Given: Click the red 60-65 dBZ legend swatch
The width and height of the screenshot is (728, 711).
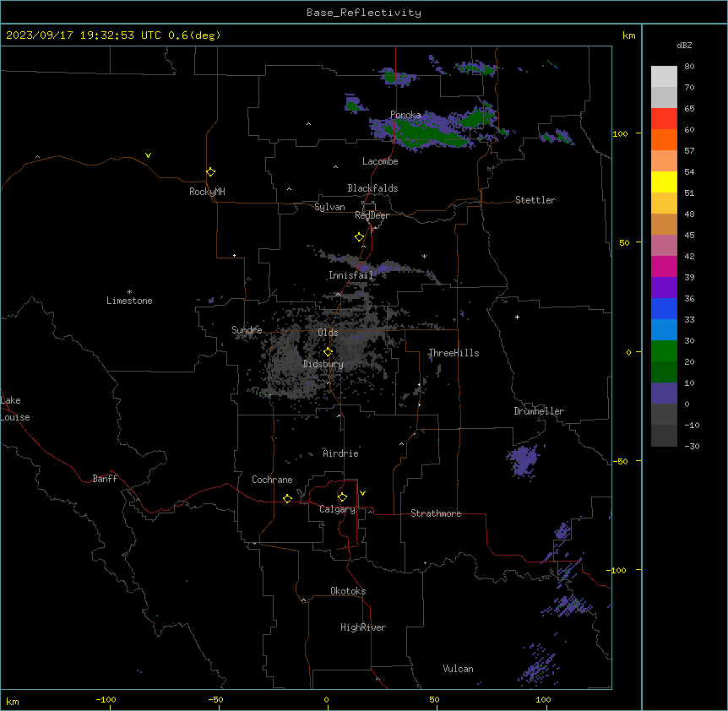Looking at the screenshot, I should pos(664,119).
